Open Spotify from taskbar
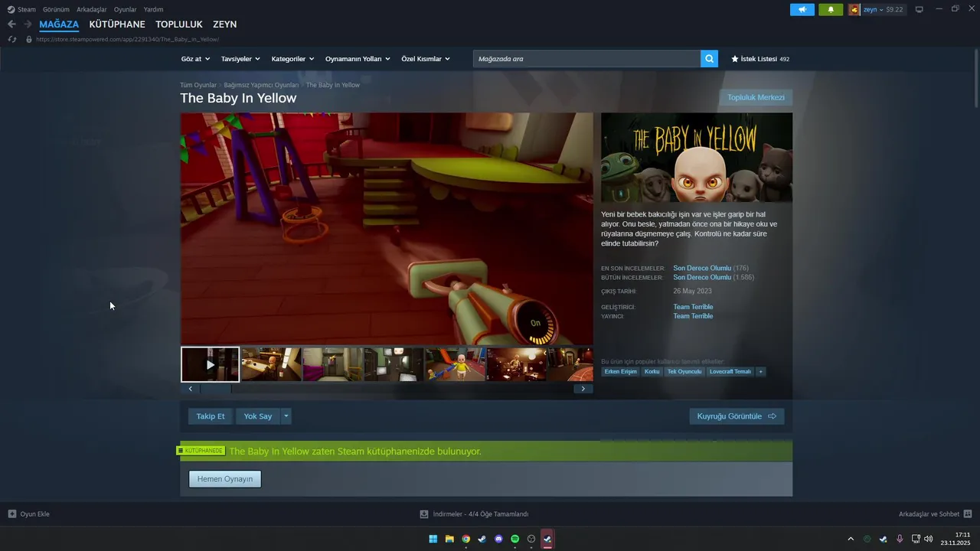 coord(515,539)
